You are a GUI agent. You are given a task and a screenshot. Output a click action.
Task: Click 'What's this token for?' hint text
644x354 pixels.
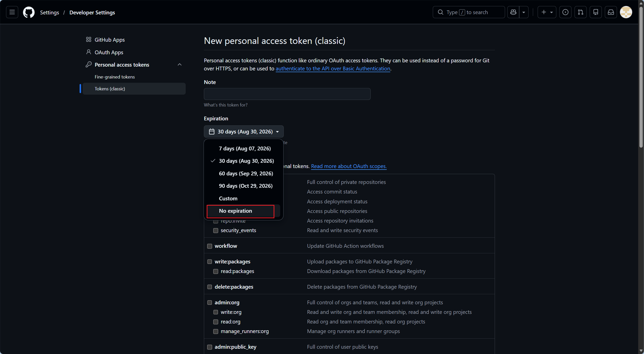pyautogui.click(x=226, y=105)
